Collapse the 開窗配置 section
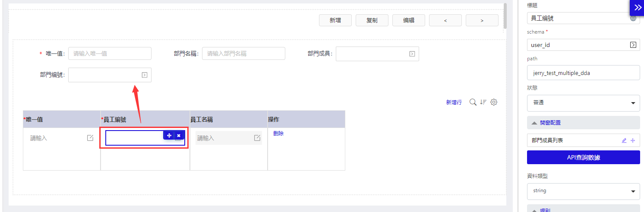 pyautogui.click(x=584, y=123)
